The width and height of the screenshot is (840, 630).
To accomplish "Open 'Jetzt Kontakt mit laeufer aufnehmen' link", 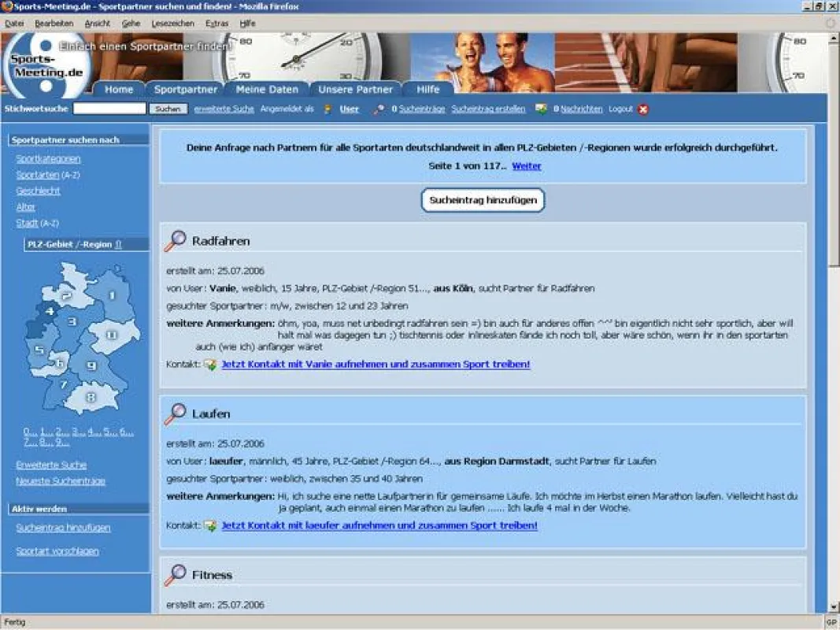I will pyautogui.click(x=379, y=525).
